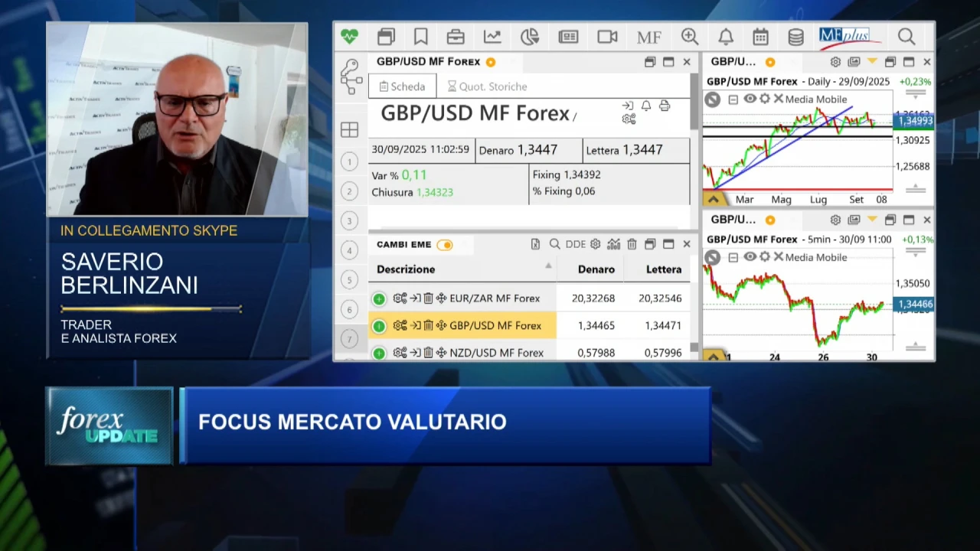Click the grid layout icon in left sidebar
Image resolution: width=980 pixels, height=551 pixels.
click(x=349, y=130)
